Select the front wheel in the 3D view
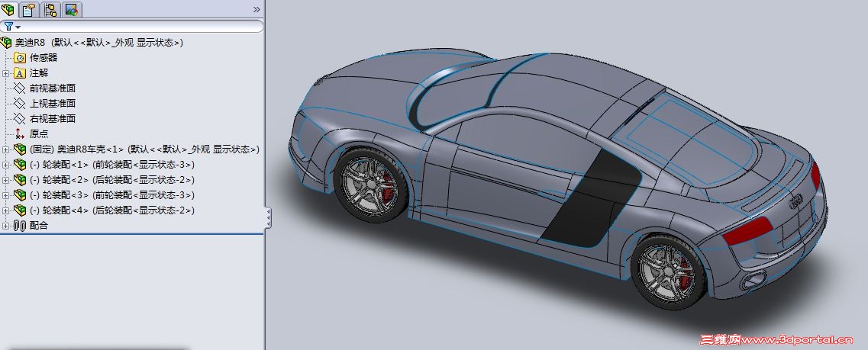 [370, 184]
